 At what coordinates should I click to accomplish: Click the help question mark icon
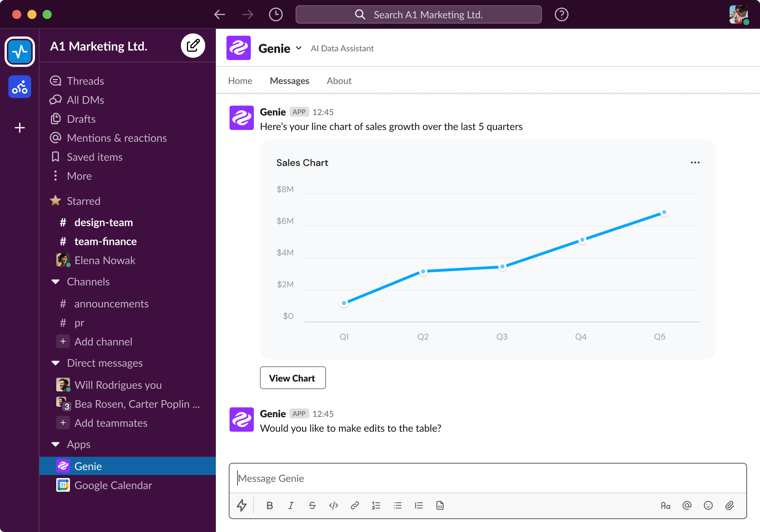click(x=561, y=15)
